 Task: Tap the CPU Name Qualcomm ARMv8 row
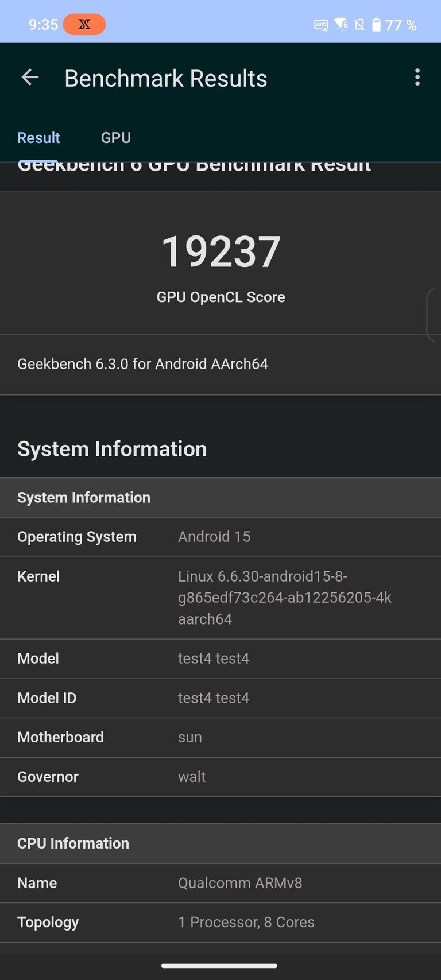[x=220, y=883]
